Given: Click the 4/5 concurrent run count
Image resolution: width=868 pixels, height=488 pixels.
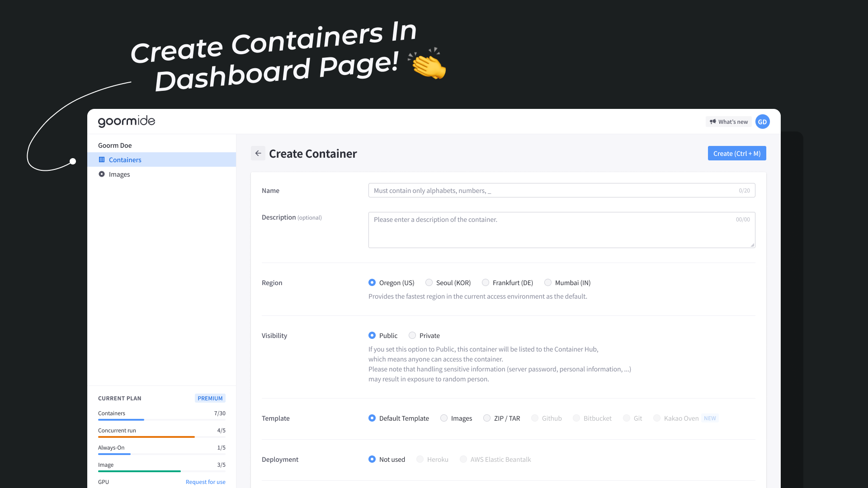Looking at the screenshot, I should coord(221,430).
